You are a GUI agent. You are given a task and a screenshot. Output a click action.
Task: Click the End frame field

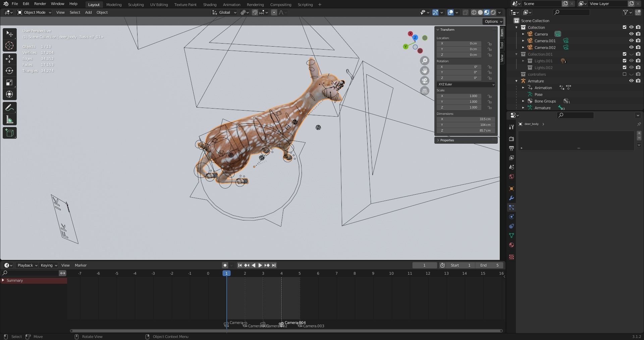click(x=490, y=265)
